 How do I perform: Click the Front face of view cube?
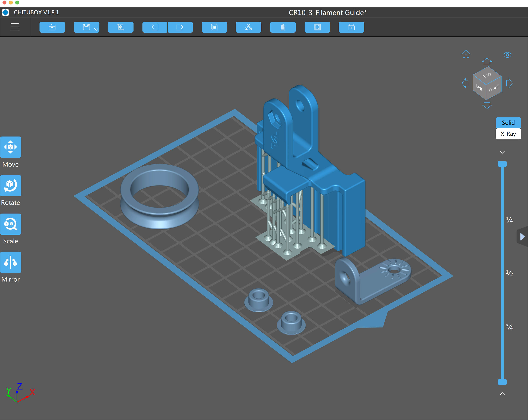pyautogui.click(x=494, y=88)
